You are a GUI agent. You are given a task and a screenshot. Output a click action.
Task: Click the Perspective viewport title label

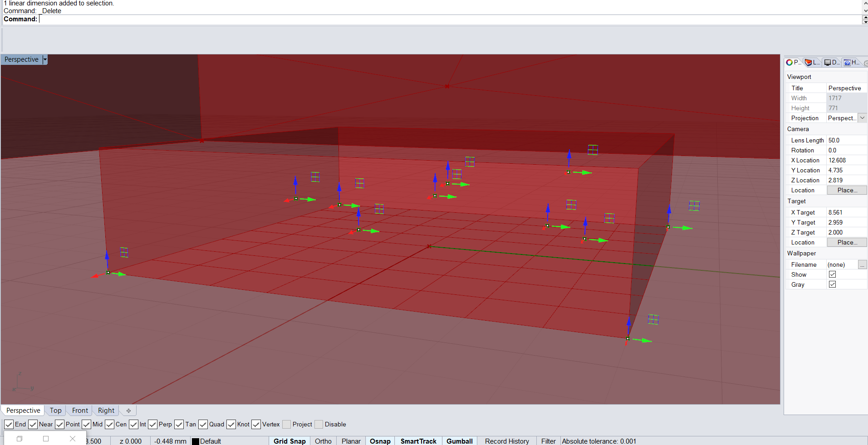[21, 59]
